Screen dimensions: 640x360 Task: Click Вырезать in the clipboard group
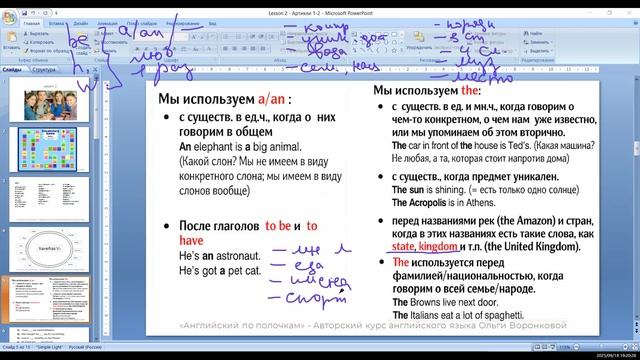click(36, 34)
